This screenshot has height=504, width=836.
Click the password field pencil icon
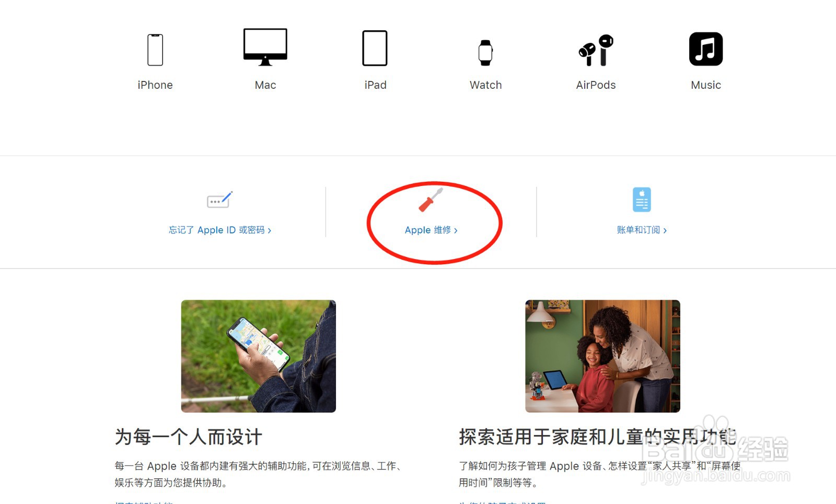point(220,200)
